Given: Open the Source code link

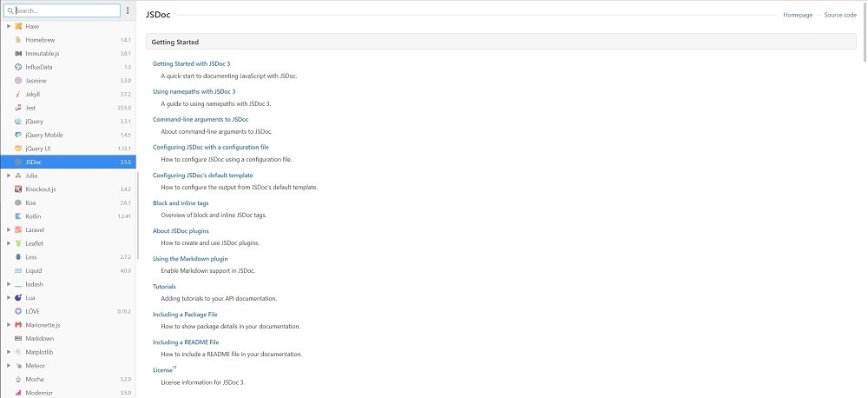Looking at the screenshot, I should 840,15.
